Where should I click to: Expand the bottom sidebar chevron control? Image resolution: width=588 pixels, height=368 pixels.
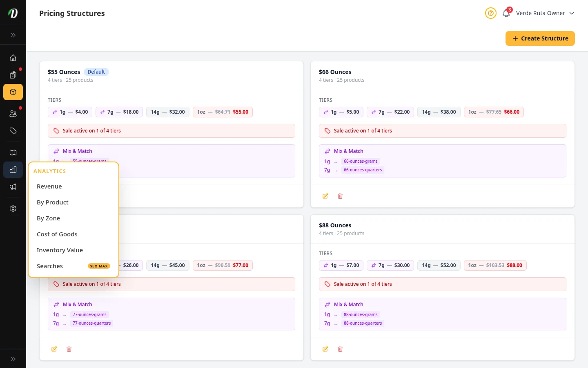pos(13,359)
